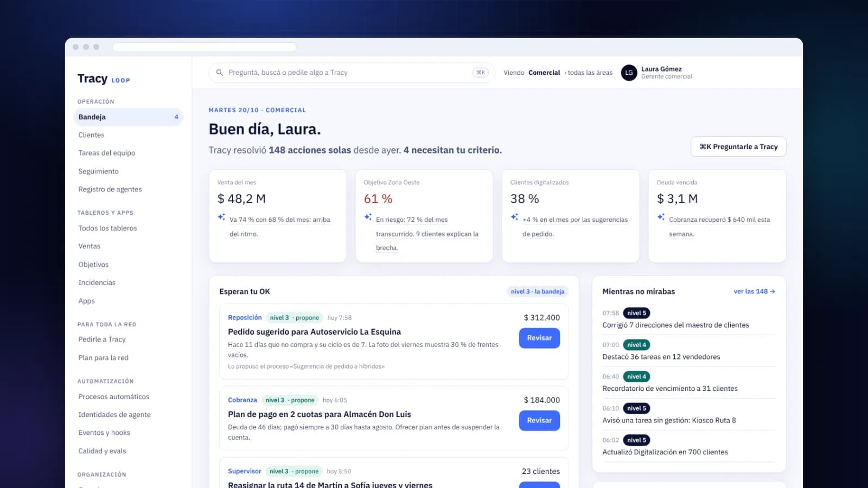The image size is (868, 488).
Task: Click the search magnifier icon
Action: pos(220,73)
